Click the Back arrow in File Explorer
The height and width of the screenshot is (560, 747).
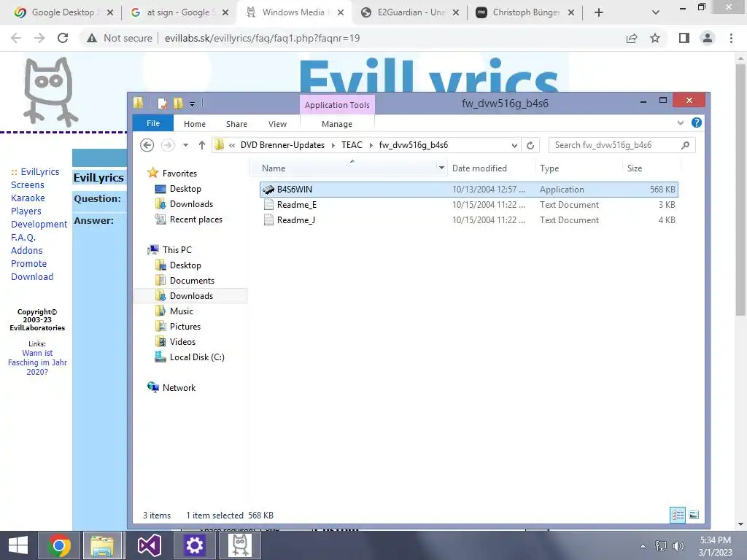click(x=147, y=145)
